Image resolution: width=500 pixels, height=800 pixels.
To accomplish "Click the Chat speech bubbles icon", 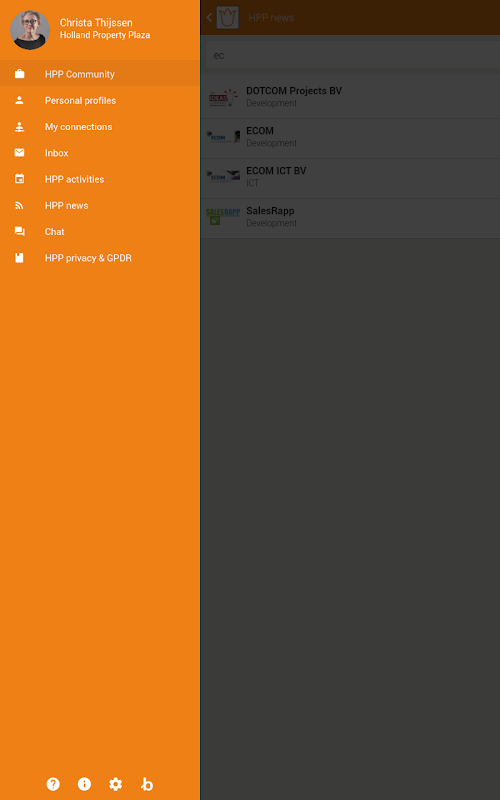I will pos(19,232).
